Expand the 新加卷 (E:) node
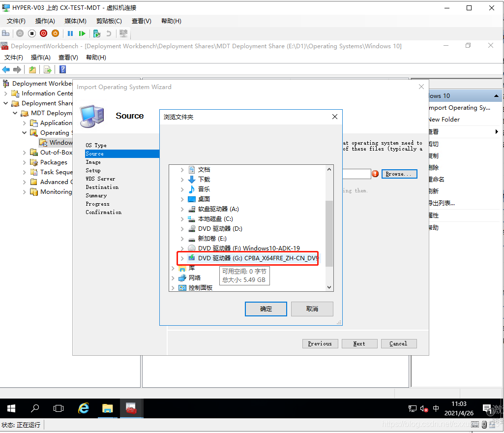 pos(182,239)
